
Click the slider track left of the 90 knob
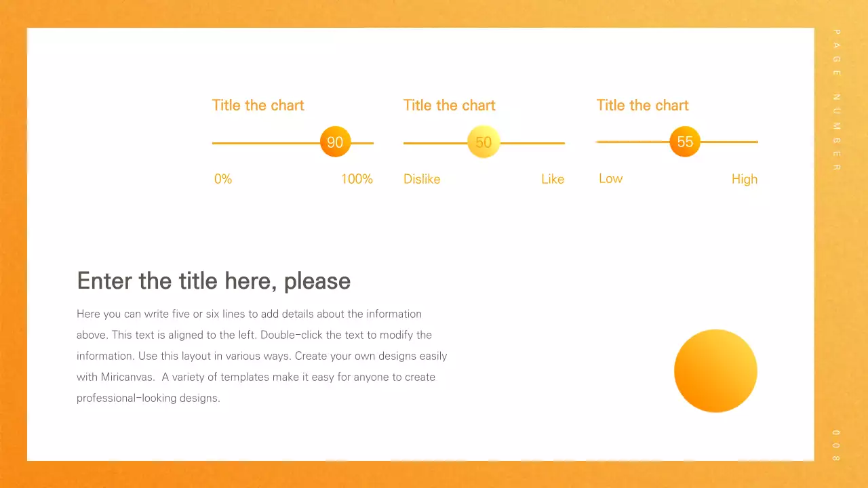pos(264,143)
